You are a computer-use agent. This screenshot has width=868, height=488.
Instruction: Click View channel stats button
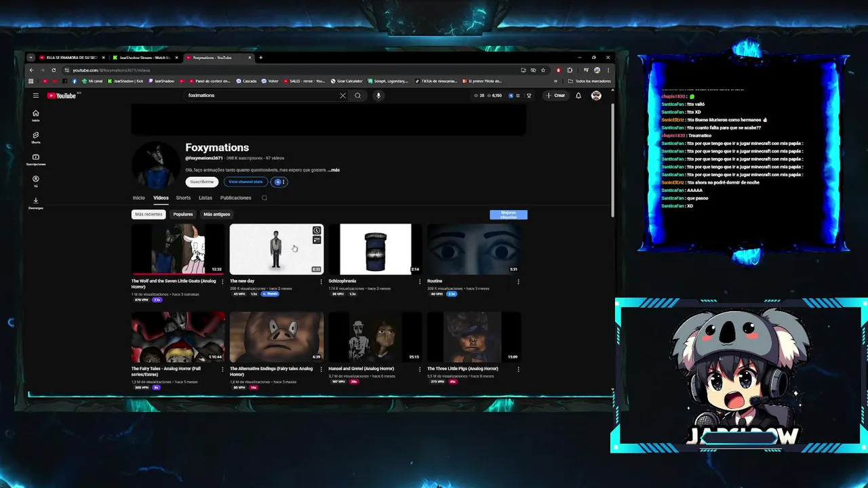[245, 182]
